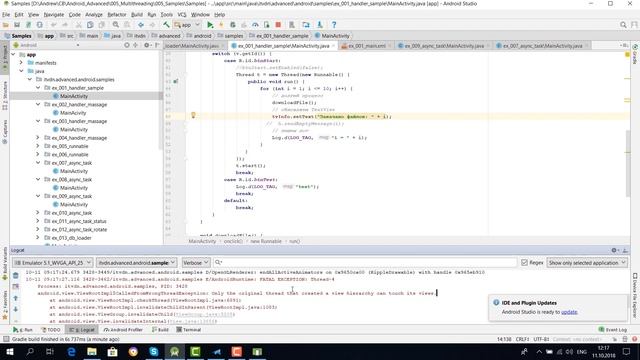This screenshot has height=360, width=640.
Task: Open the Android Profiler tool window tab
Action: (x=123, y=329)
